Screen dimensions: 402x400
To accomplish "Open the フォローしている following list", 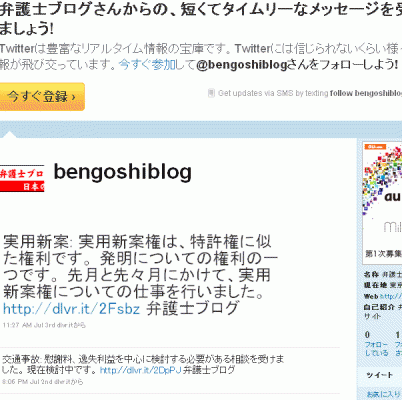I will pos(376,349).
